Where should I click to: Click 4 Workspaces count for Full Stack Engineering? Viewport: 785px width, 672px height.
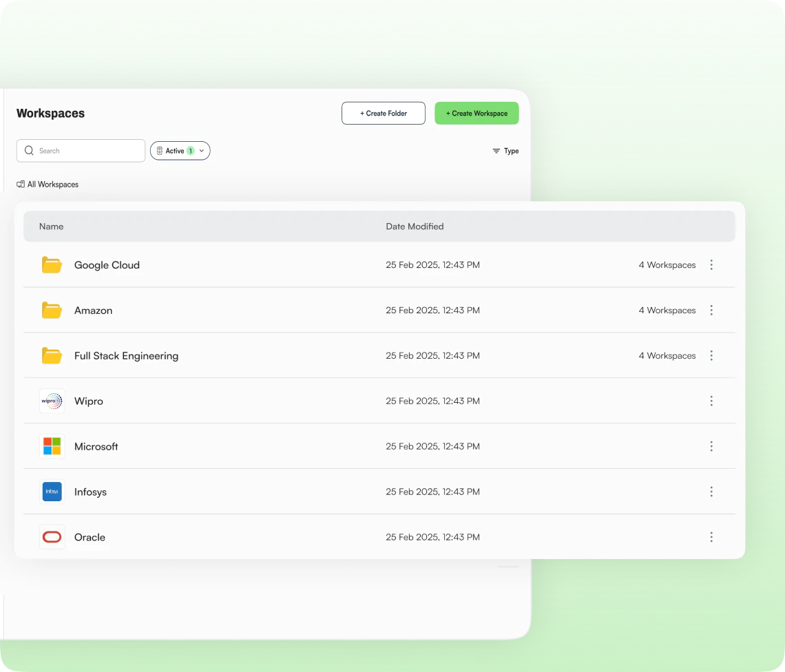tap(667, 355)
